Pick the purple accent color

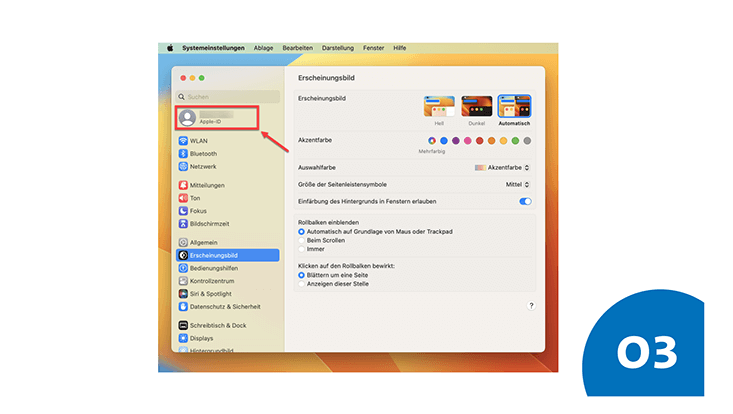coord(456,141)
